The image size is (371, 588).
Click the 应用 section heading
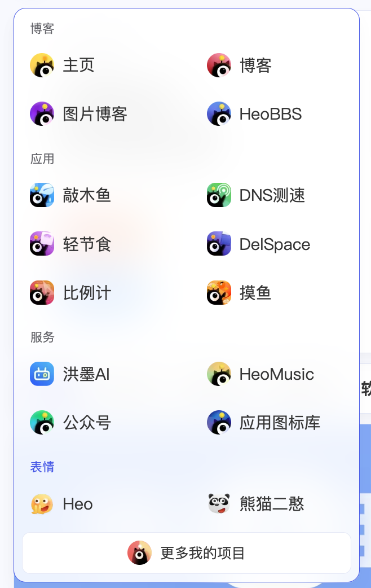coord(42,159)
